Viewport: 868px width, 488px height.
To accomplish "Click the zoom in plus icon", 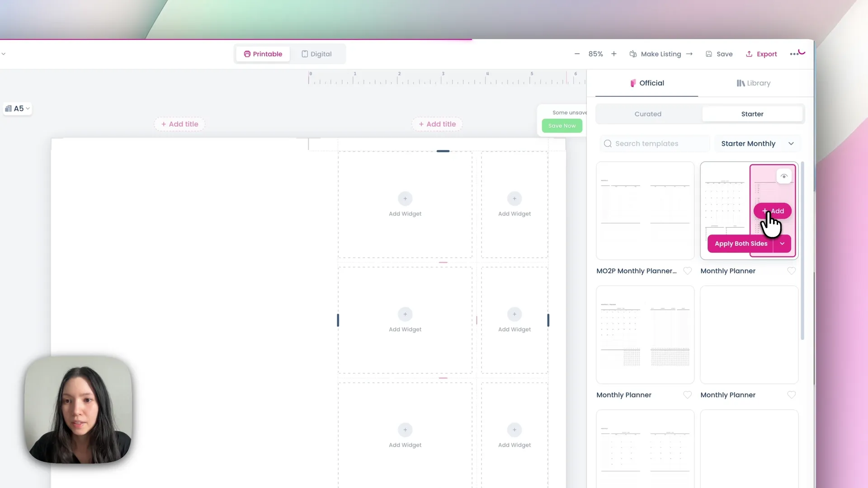I will click(x=613, y=54).
